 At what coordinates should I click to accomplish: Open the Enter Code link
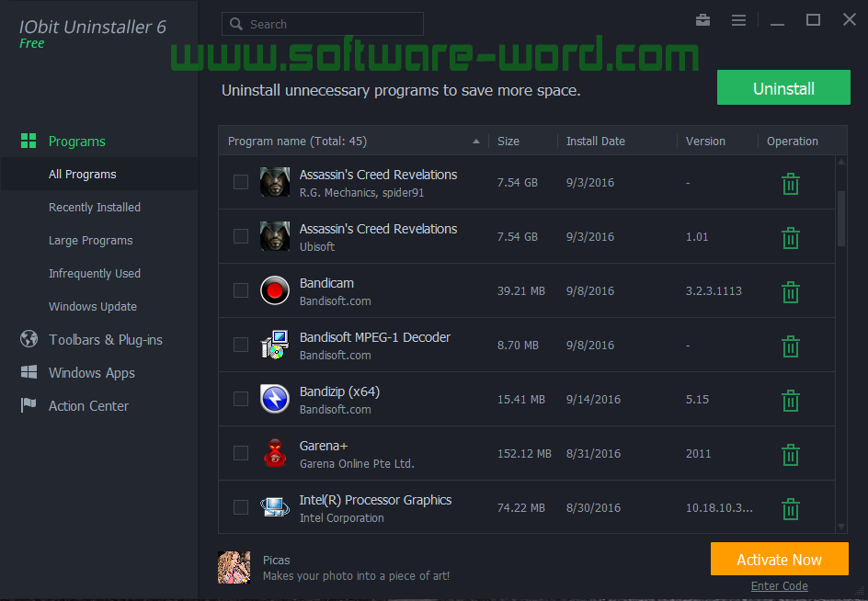tap(780, 586)
